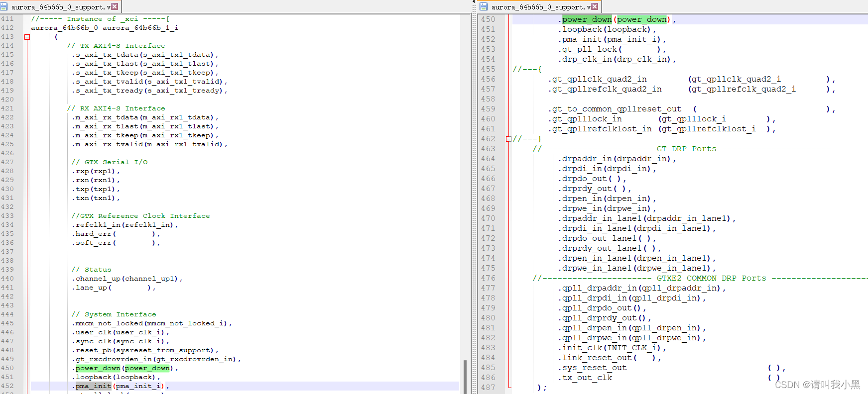Click the '.s_axi_tx_tready(s_axi_tx1_tready)' line
Viewport: 868px width, 394px height.
point(150,91)
